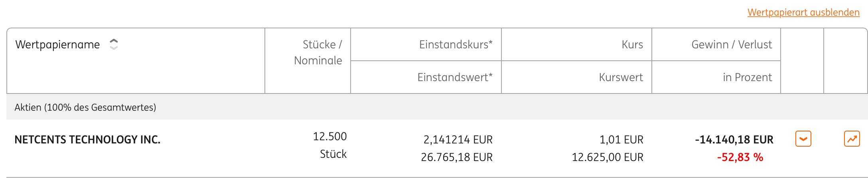Open the NETCENTS TECHNOLOGY INC. security name

87,139
